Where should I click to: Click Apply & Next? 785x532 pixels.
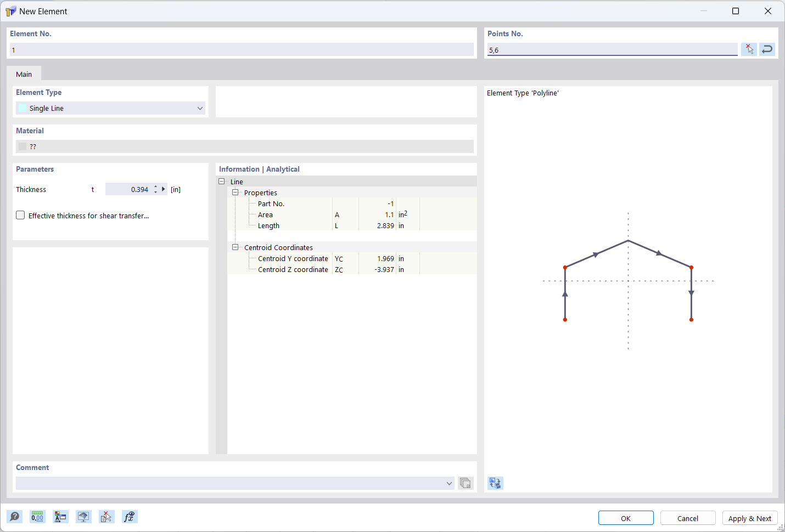pos(750,518)
